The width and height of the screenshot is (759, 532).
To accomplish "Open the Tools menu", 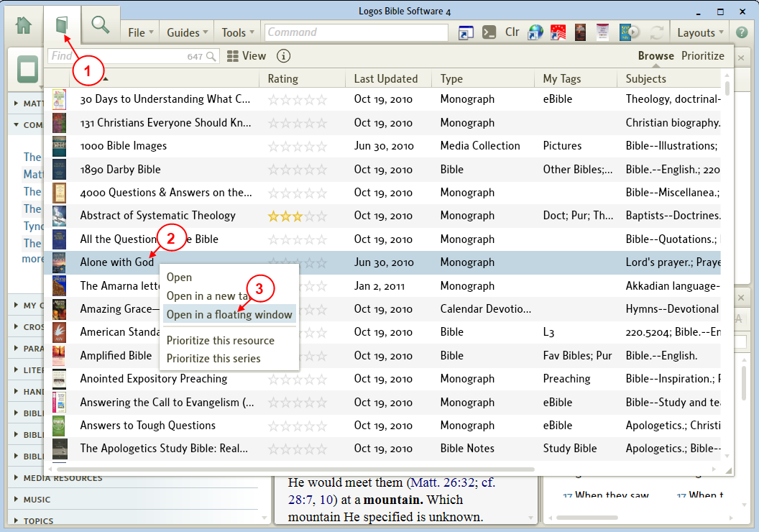I will [x=238, y=32].
